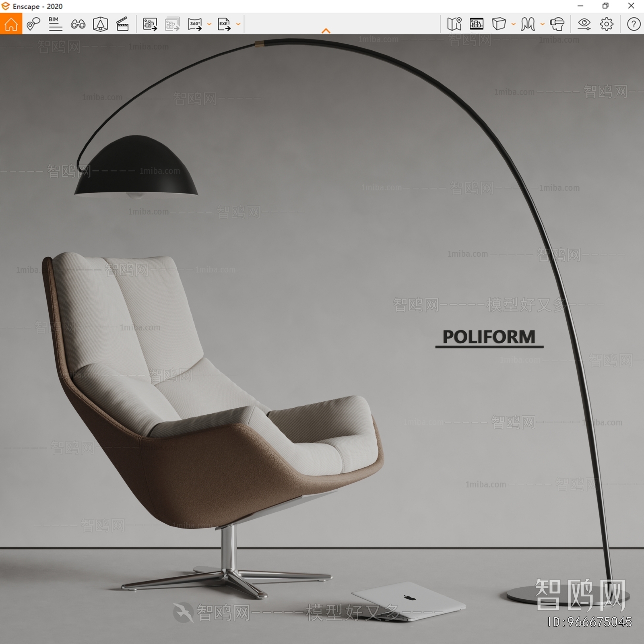Close the Enscape window

pos(631,6)
